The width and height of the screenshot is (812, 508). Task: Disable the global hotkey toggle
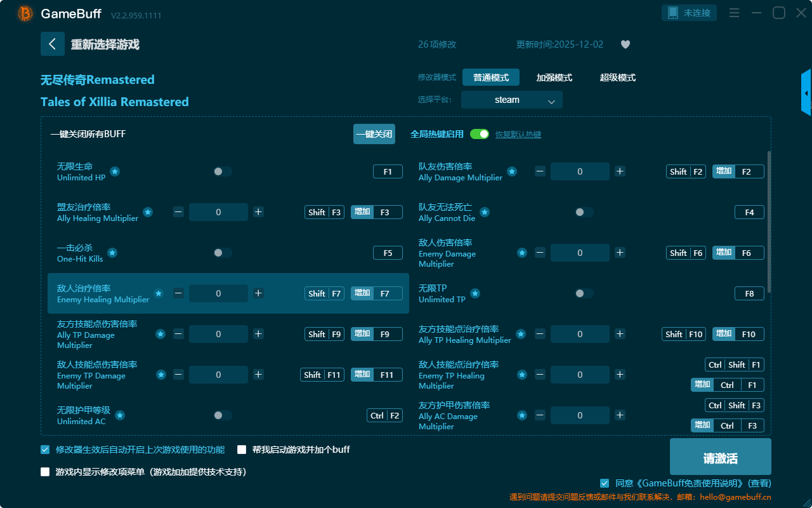[480, 134]
